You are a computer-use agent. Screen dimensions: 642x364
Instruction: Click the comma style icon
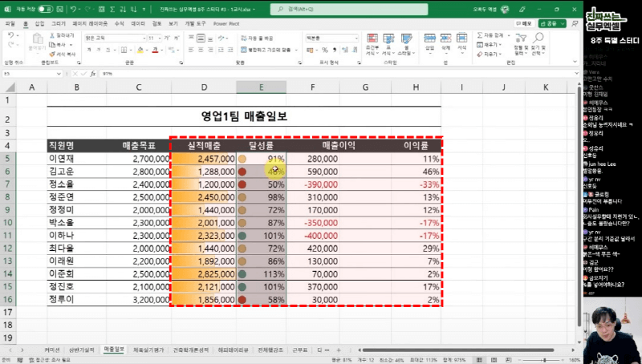coord(335,50)
